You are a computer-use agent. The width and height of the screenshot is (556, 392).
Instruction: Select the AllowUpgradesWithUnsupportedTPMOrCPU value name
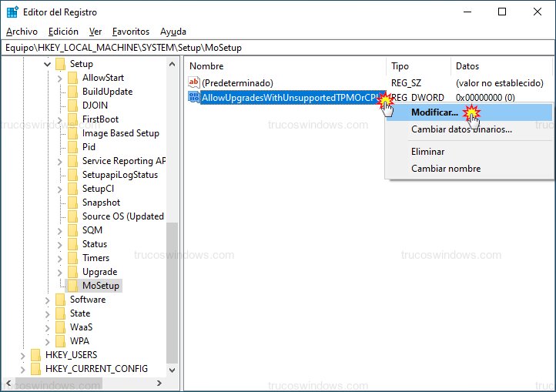(x=293, y=98)
